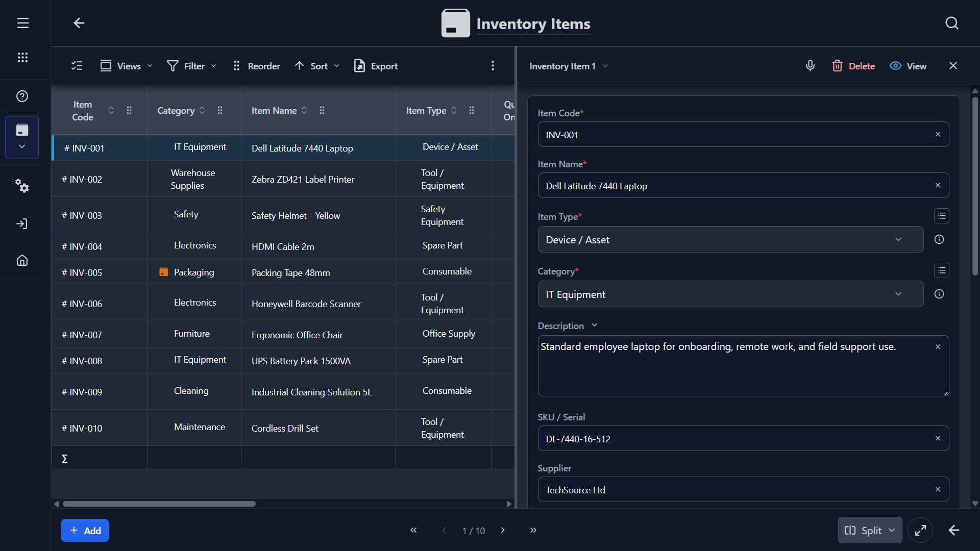The width and height of the screenshot is (980, 551).
Task: Clear the Item Name field
Action: tap(938, 185)
